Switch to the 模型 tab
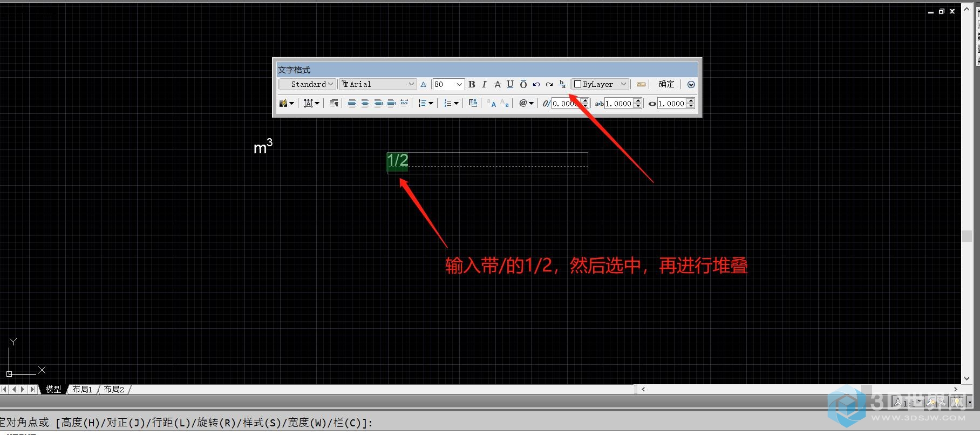980x435 pixels. coord(53,389)
